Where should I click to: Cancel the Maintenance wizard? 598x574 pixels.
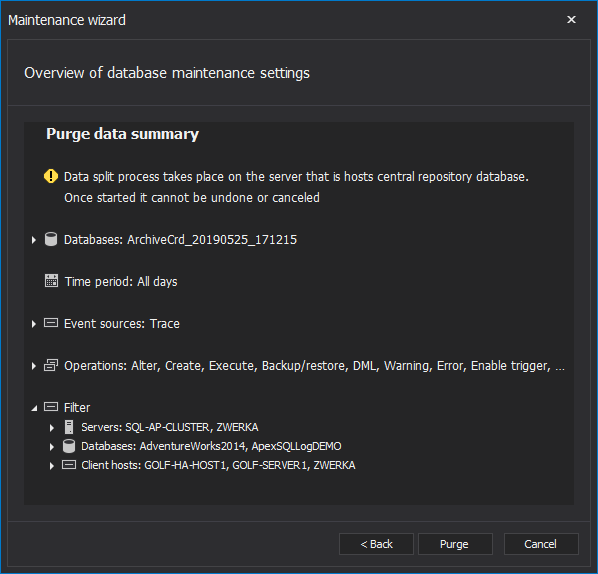541,544
